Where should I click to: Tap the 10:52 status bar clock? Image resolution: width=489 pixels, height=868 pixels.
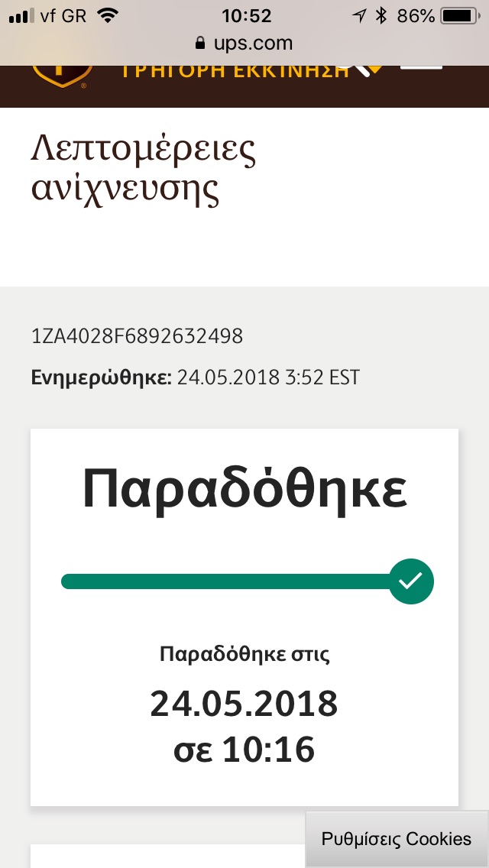tap(246, 16)
